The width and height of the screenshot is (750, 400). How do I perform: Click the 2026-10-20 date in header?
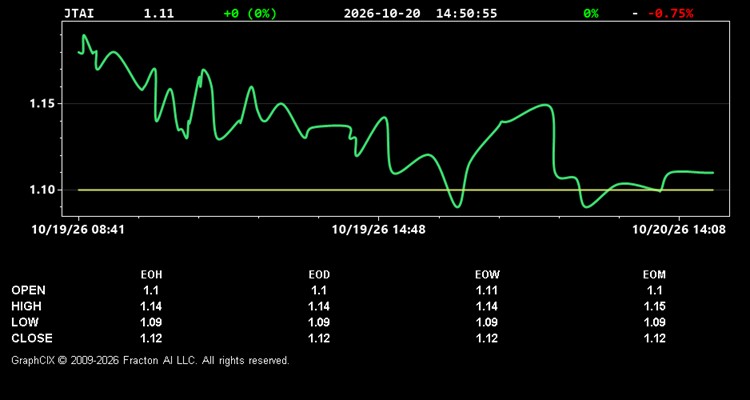382,13
